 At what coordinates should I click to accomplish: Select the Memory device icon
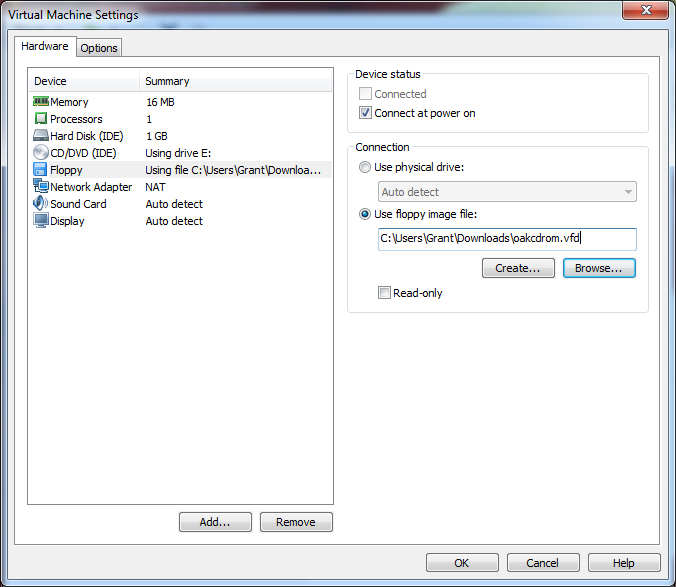41,102
